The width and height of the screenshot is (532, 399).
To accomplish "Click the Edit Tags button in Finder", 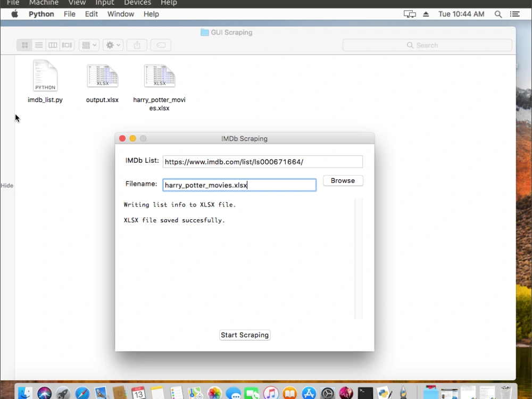I will pos(161,45).
